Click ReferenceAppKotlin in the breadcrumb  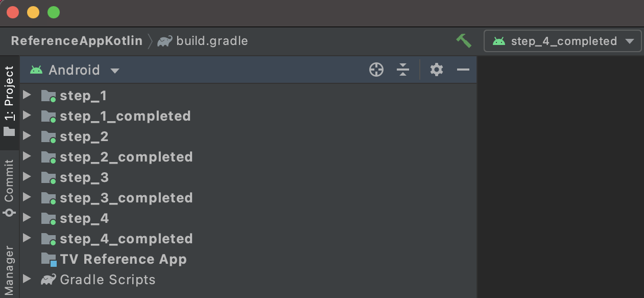coord(77,41)
